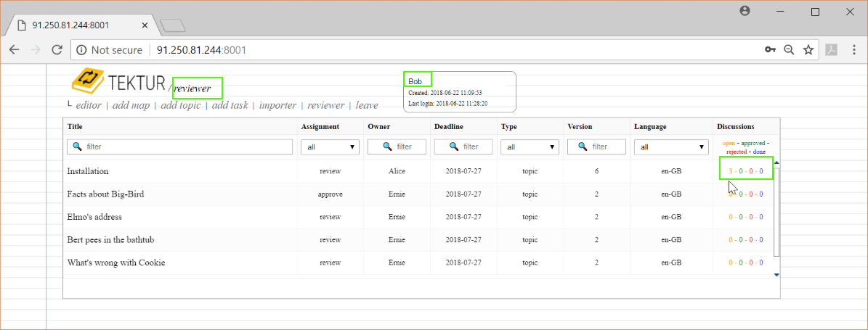Reload the page with the refresh icon

[57, 50]
